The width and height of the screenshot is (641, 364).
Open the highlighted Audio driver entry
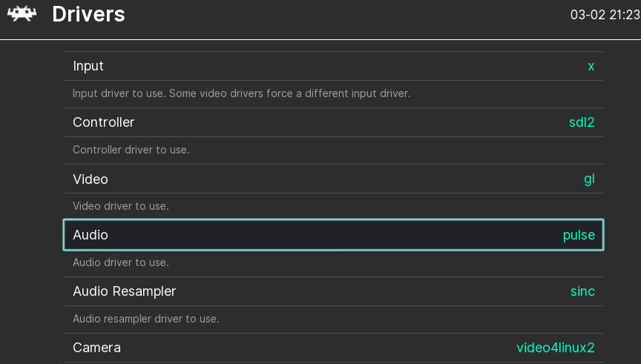(334, 235)
